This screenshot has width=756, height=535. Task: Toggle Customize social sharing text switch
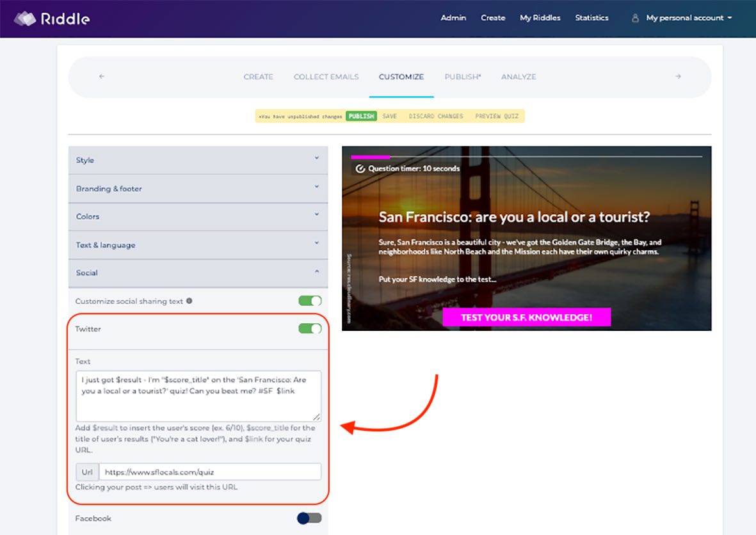310,301
